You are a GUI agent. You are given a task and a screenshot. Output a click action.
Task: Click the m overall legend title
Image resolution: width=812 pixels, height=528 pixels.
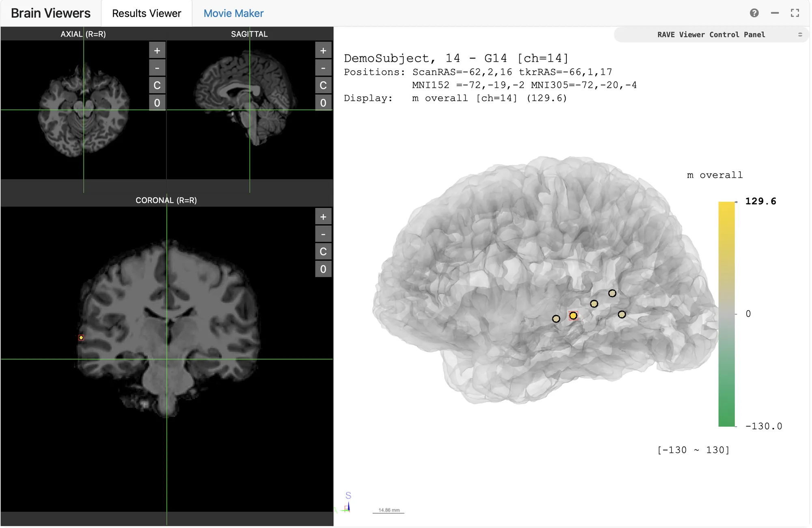click(715, 175)
